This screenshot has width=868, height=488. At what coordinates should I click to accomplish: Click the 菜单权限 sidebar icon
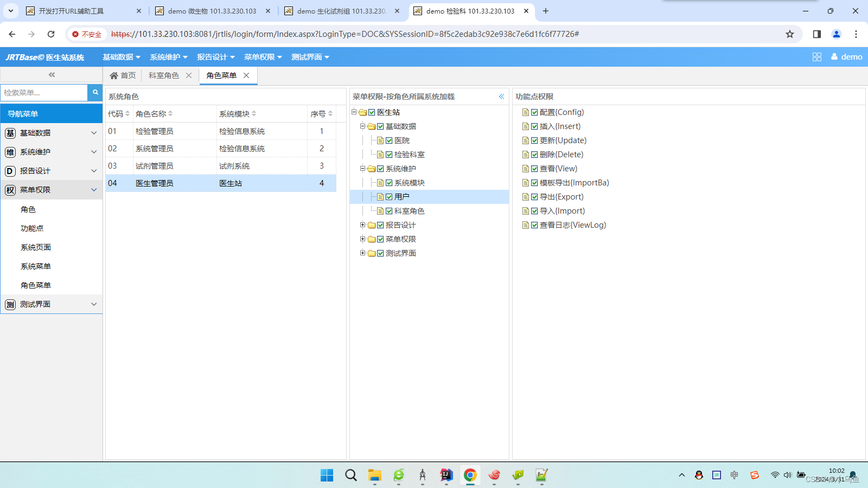(10, 190)
